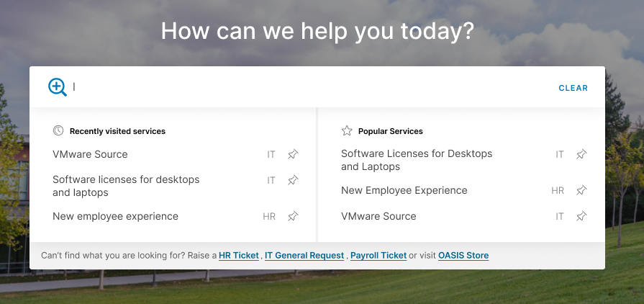Screen dimensions: 644x304
Task: Visit the OASIS Store link
Action: pyautogui.click(x=463, y=256)
